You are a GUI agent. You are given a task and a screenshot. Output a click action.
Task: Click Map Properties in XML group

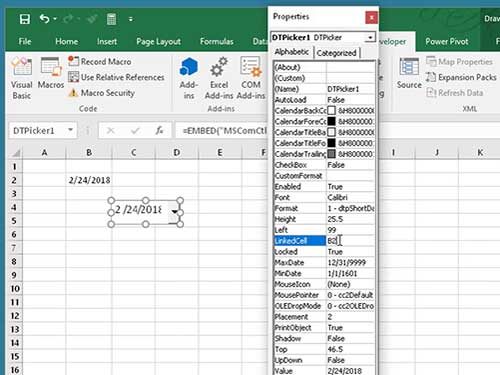point(459,61)
